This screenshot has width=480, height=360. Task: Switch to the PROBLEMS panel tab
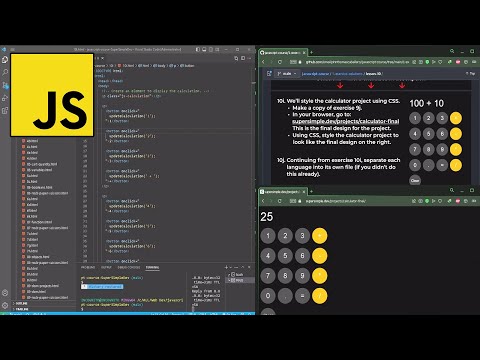coord(88,267)
